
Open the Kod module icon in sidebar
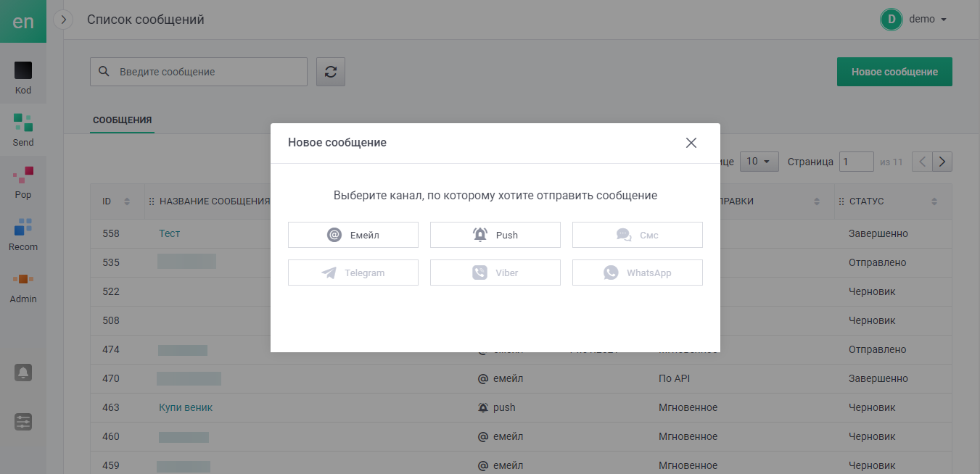click(23, 70)
